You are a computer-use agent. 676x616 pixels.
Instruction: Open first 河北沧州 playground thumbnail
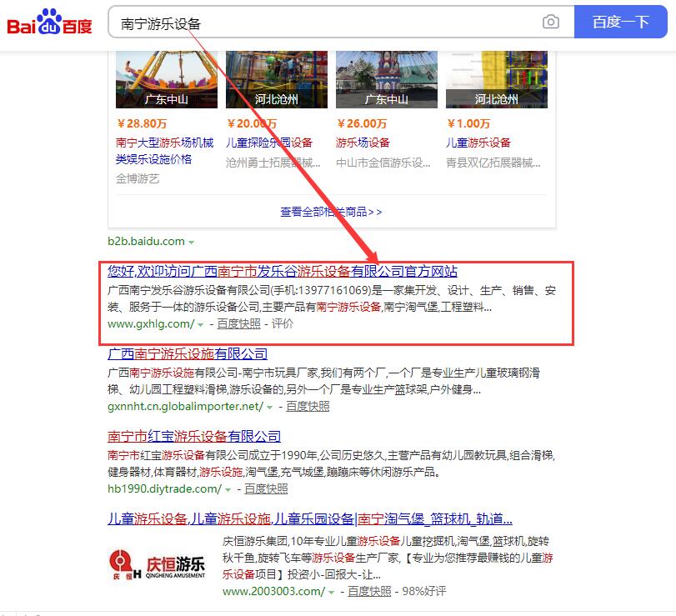click(277, 79)
